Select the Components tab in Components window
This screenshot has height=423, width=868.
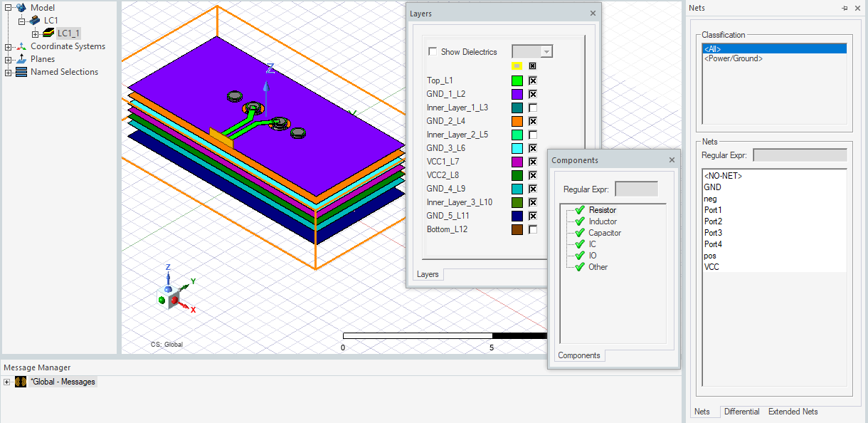click(579, 355)
